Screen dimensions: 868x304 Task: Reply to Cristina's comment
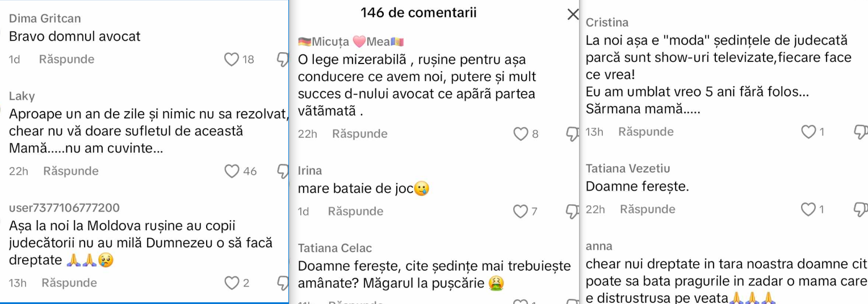(645, 132)
